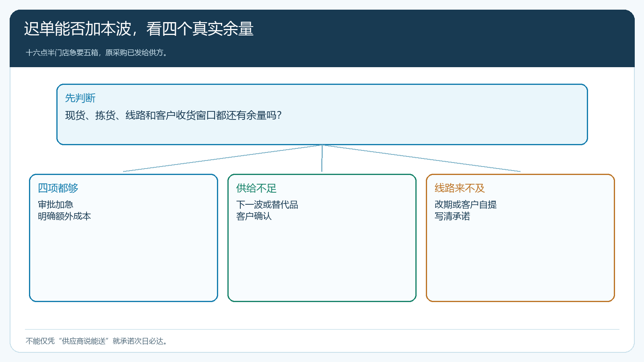Screen dimensions: 644x362
Task: Select the 改期或客户自提 line
Action: [x=466, y=204]
